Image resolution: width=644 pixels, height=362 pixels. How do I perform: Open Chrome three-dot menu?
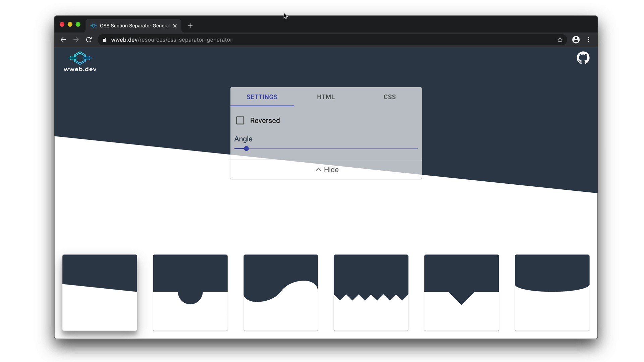point(589,40)
